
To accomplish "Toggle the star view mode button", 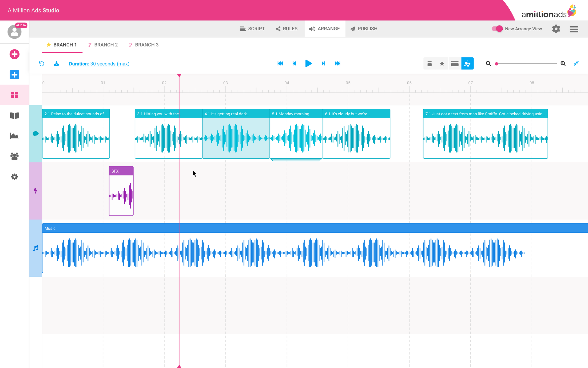I will [442, 64].
